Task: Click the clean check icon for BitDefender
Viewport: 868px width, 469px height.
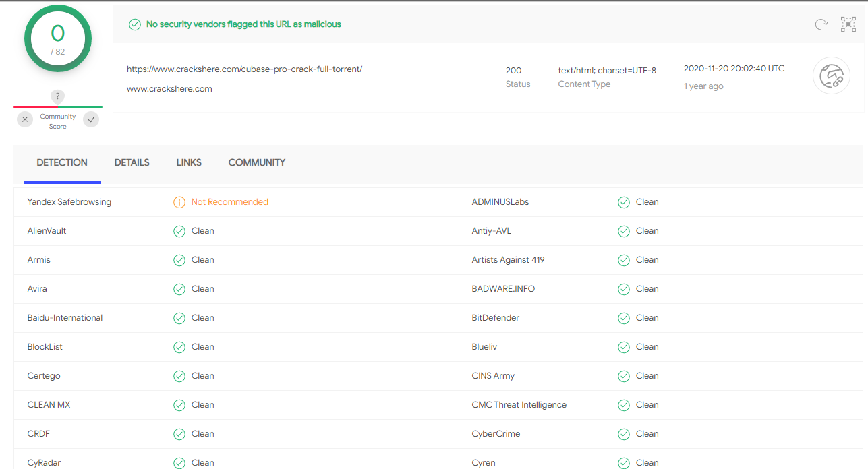Action: 624,318
